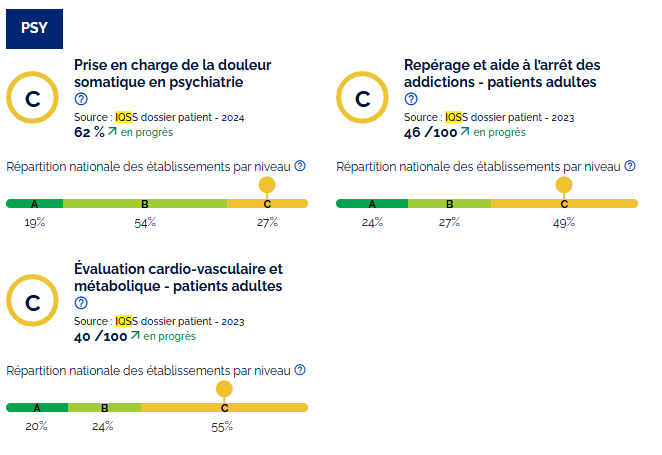This screenshot has width=662, height=455.
Task: Open Évaluation cardio-vasculaire et métabolique title
Action: click(178, 277)
